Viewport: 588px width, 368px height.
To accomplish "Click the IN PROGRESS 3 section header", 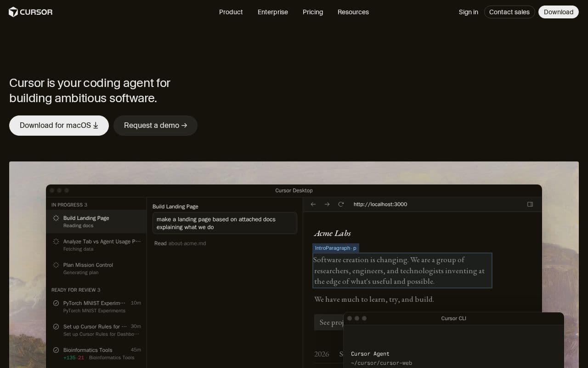I will click(x=69, y=205).
